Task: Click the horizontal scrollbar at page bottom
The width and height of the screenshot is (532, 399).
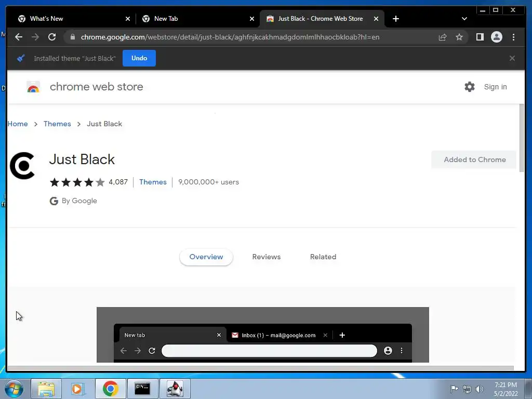Action: click(260, 368)
